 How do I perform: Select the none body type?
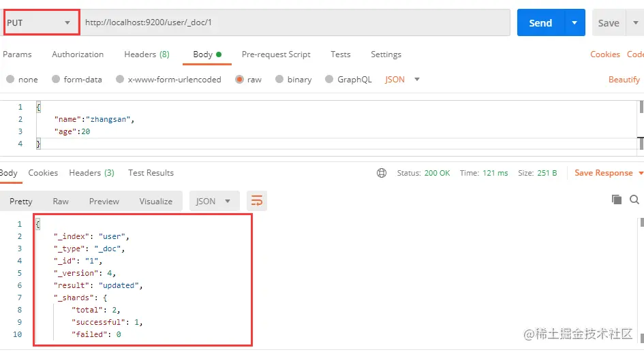22,80
